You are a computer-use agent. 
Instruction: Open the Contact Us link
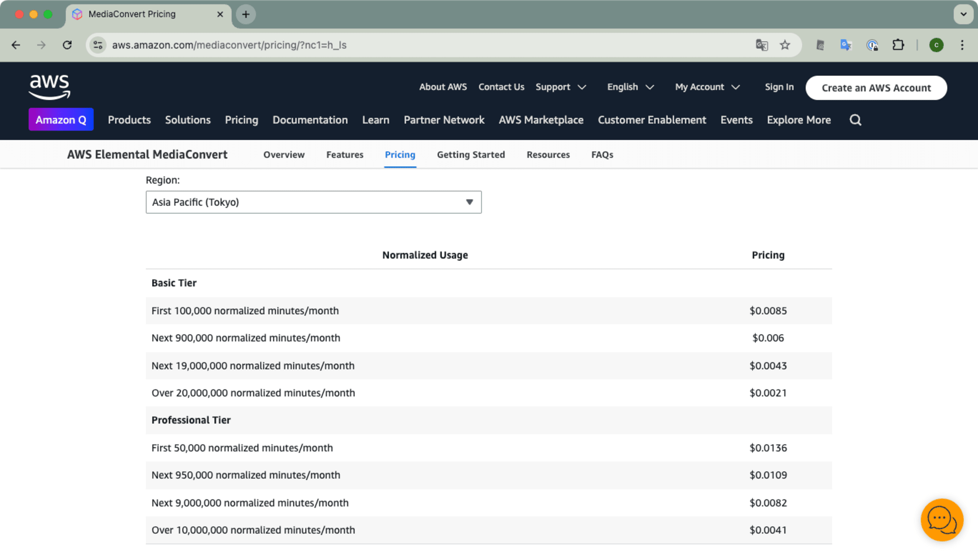pos(501,87)
